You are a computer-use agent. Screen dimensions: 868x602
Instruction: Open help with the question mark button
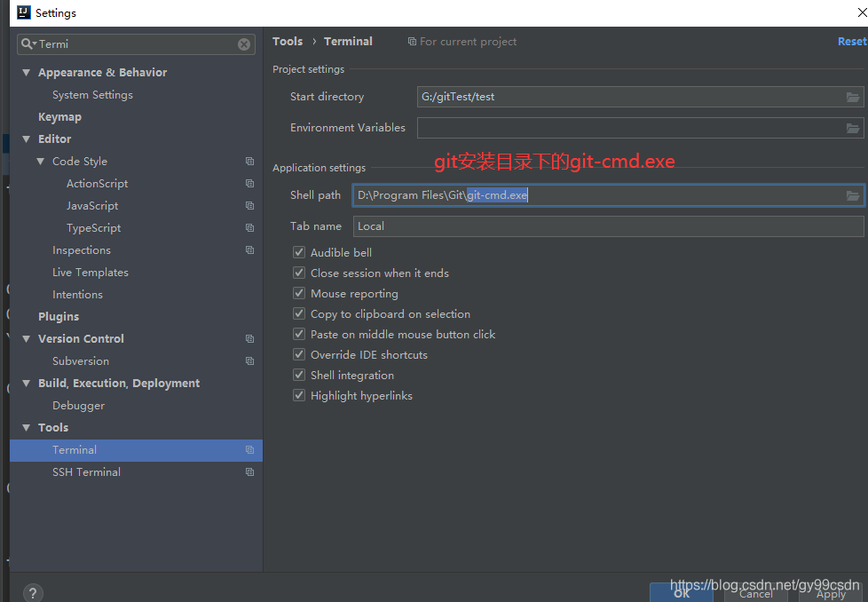[x=33, y=593]
